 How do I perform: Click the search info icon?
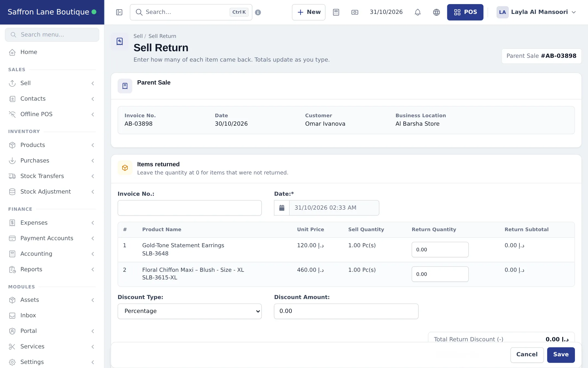[258, 12]
